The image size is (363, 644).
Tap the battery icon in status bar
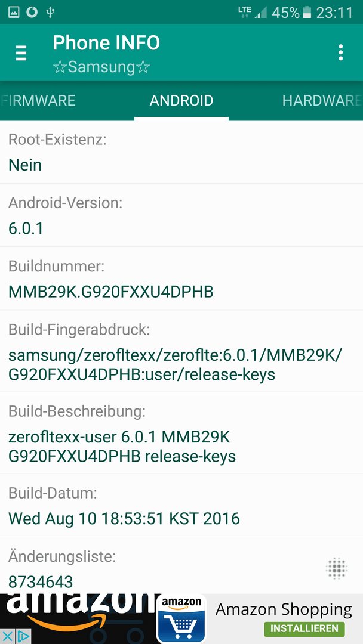(307, 13)
